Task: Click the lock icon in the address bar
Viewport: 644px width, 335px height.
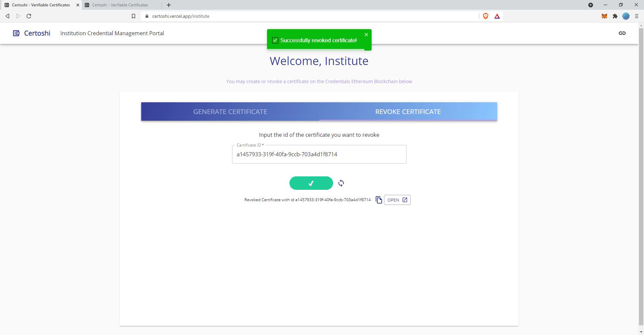Action: coord(147,16)
